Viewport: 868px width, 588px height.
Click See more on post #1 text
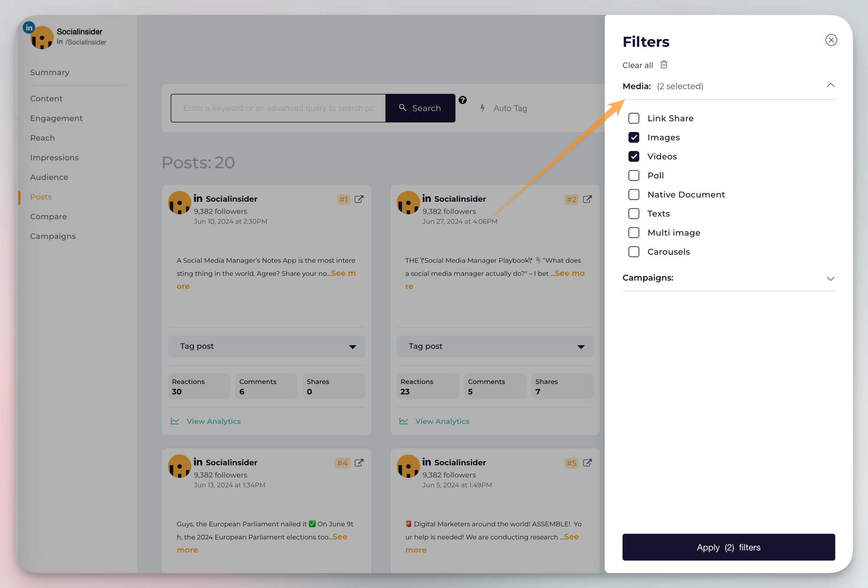tap(343, 273)
